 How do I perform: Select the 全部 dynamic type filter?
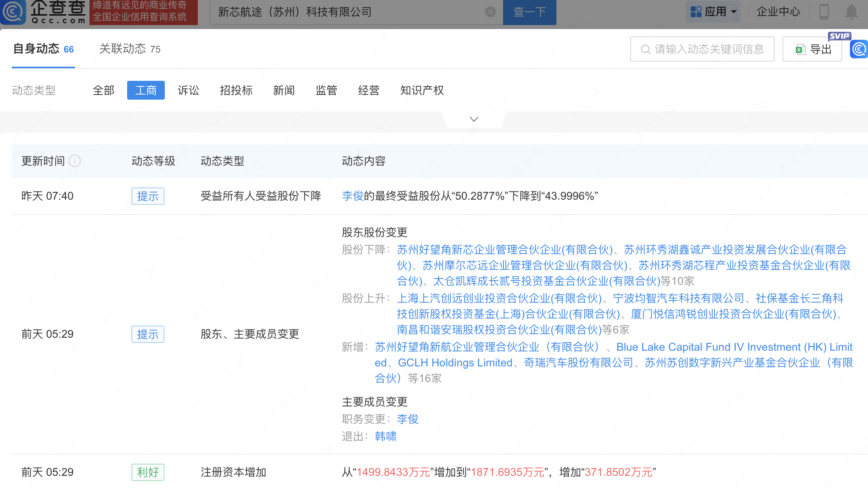(104, 91)
